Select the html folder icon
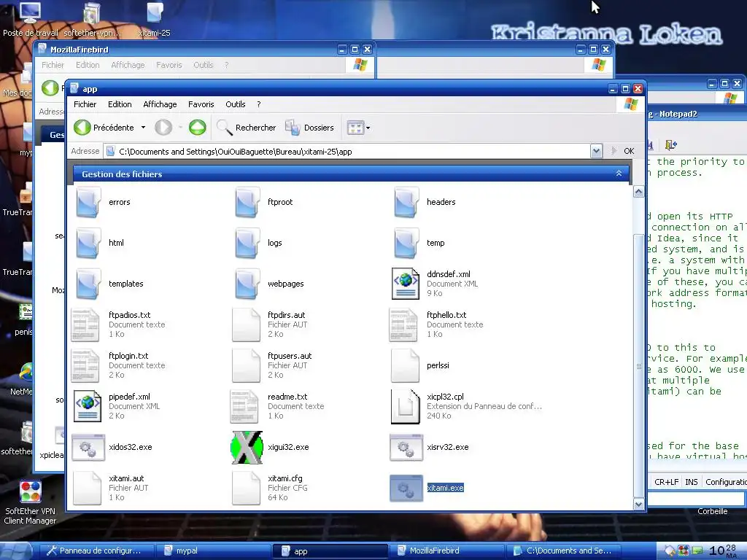The image size is (747, 560). coord(88,243)
